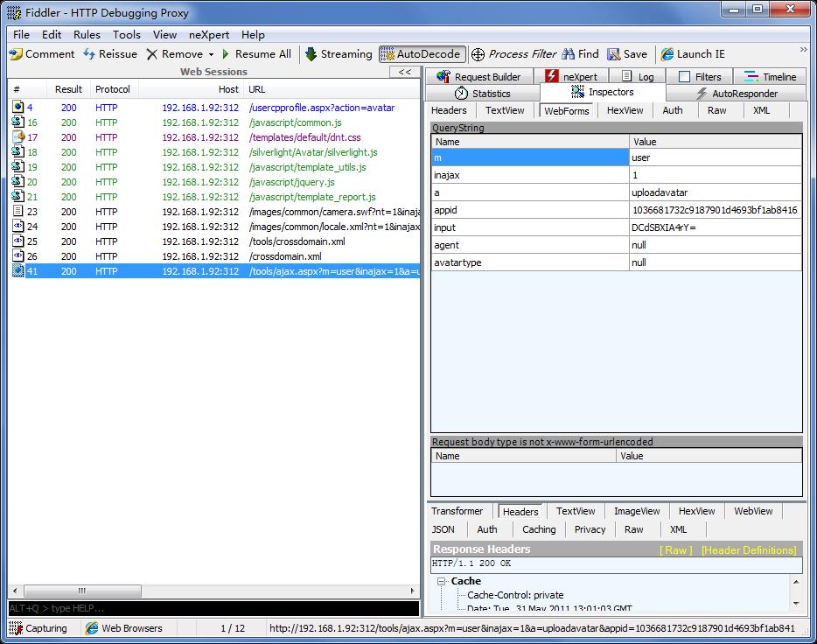Click the Process Filter crosshair icon
The image size is (817, 644).
tap(478, 54)
